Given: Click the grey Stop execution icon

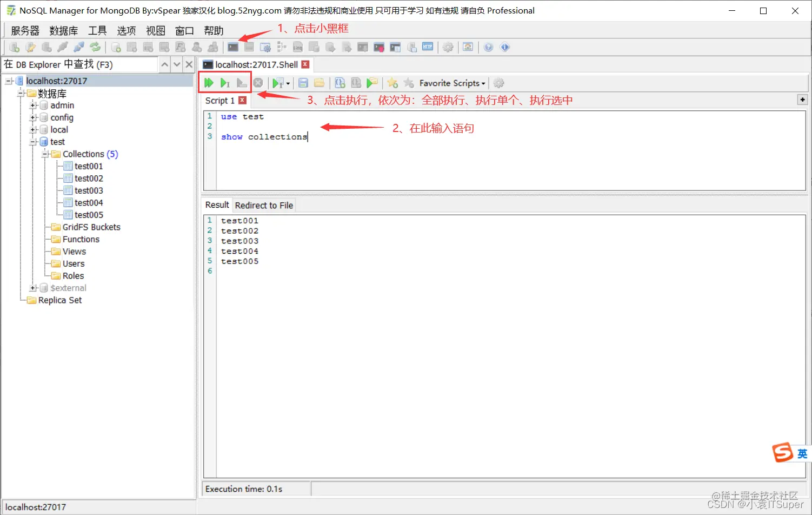Looking at the screenshot, I should pos(258,83).
